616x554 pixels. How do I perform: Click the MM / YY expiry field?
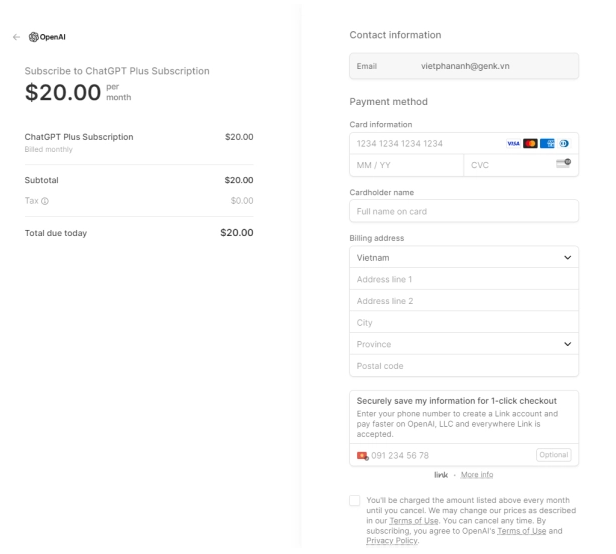(406, 165)
